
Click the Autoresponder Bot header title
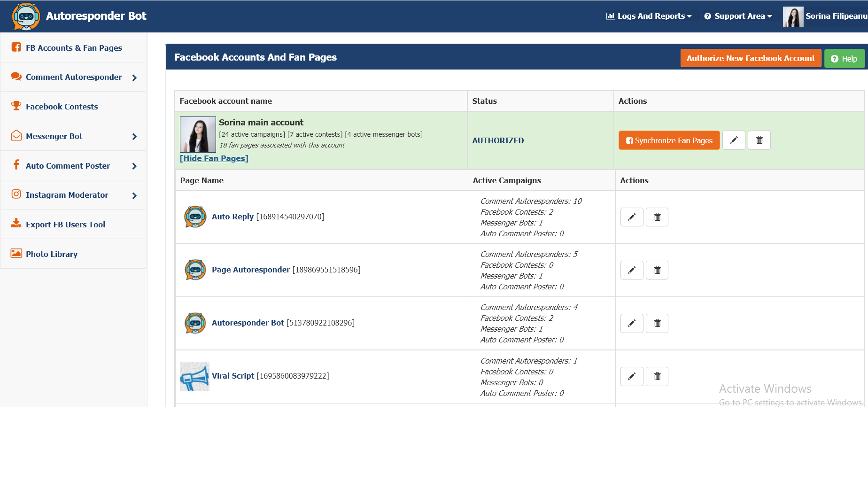point(96,16)
